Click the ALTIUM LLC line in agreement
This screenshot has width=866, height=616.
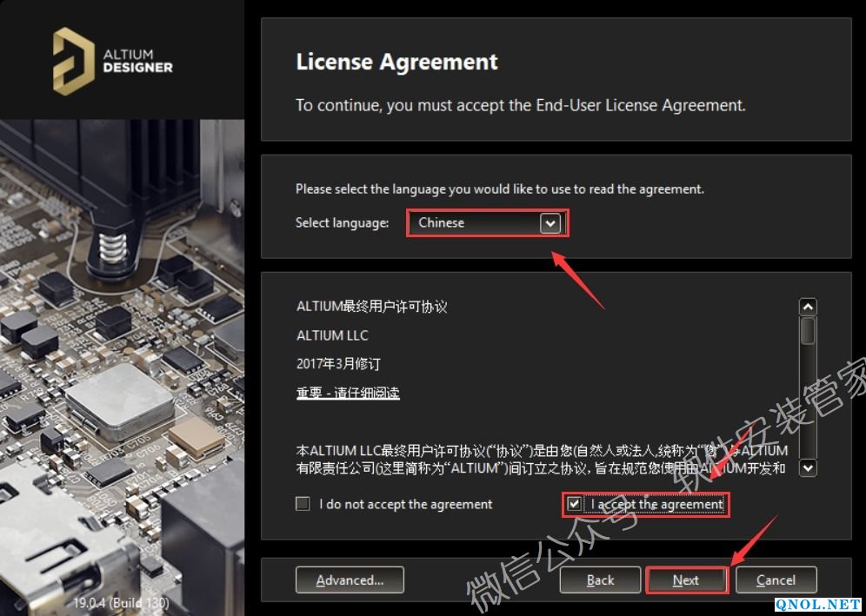coord(332,335)
